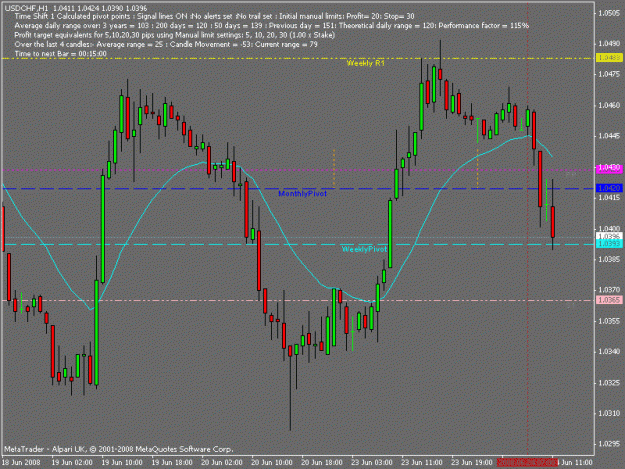625x469 pixels.
Task: Click the 1.0475 price axis value
Action: [x=609, y=74]
